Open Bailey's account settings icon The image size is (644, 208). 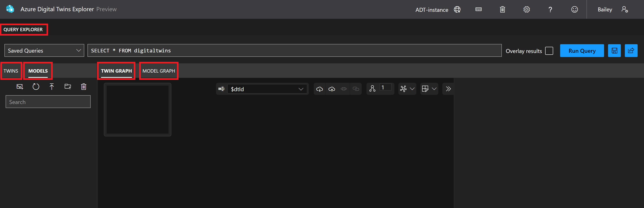coord(624,10)
